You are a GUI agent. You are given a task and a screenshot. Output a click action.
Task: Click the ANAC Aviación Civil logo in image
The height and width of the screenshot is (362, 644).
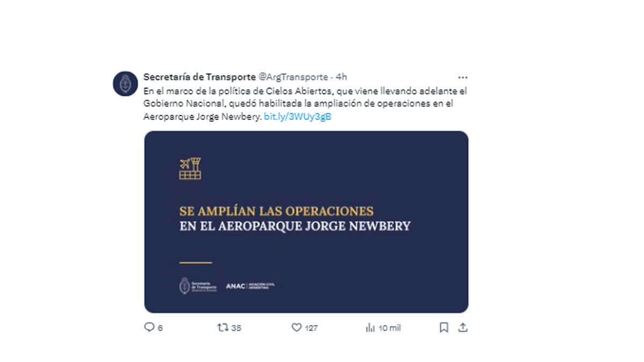(x=250, y=286)
